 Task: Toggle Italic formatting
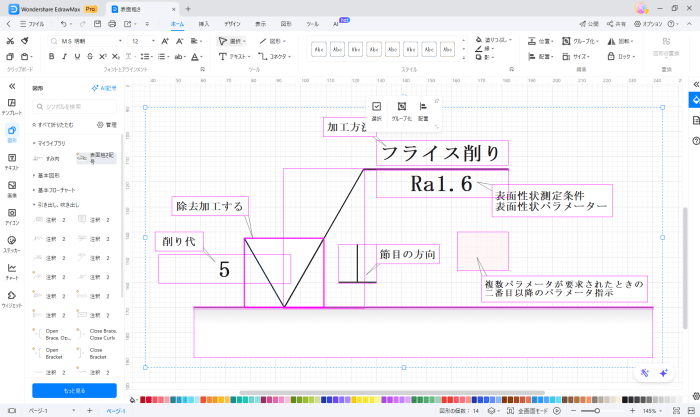64,57
